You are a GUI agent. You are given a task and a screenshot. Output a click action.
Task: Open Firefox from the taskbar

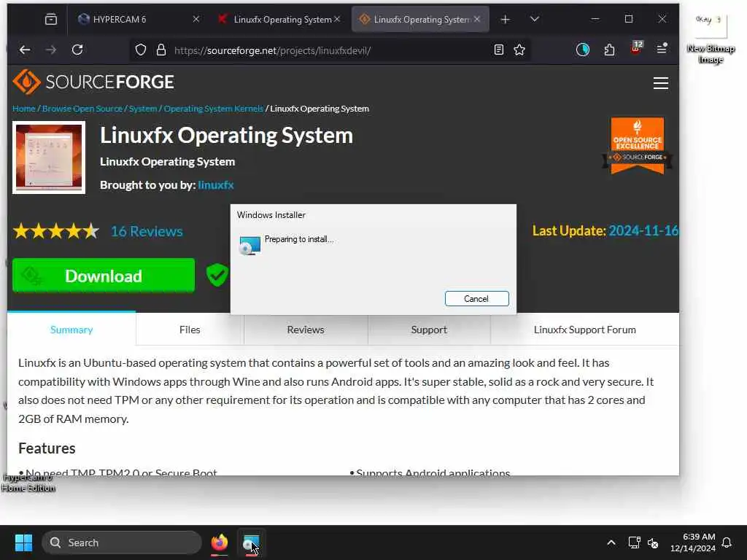[219, 542]
